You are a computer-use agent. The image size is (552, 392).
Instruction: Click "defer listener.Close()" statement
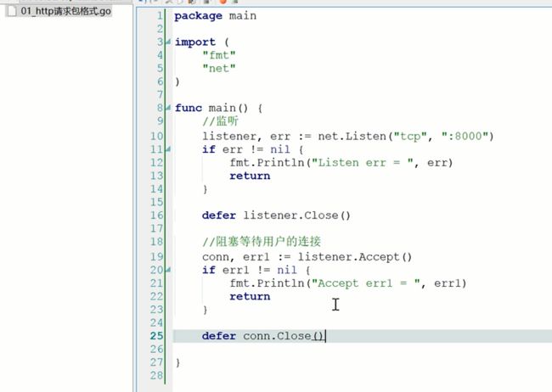coord(276,215)
